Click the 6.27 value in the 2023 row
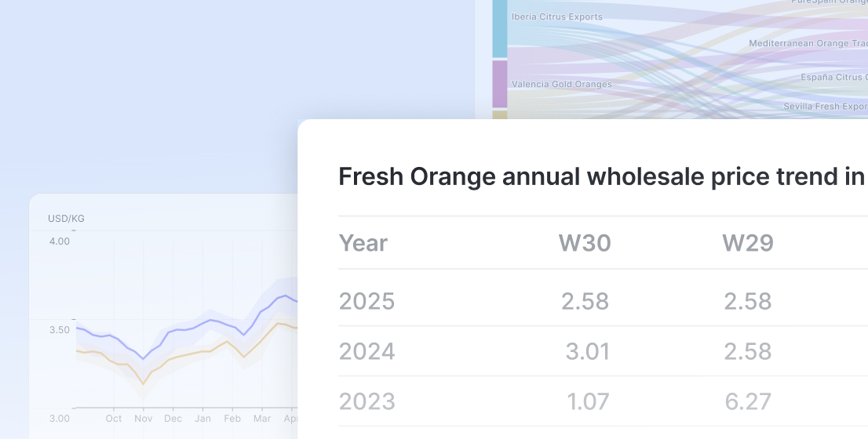 (748, 401)
